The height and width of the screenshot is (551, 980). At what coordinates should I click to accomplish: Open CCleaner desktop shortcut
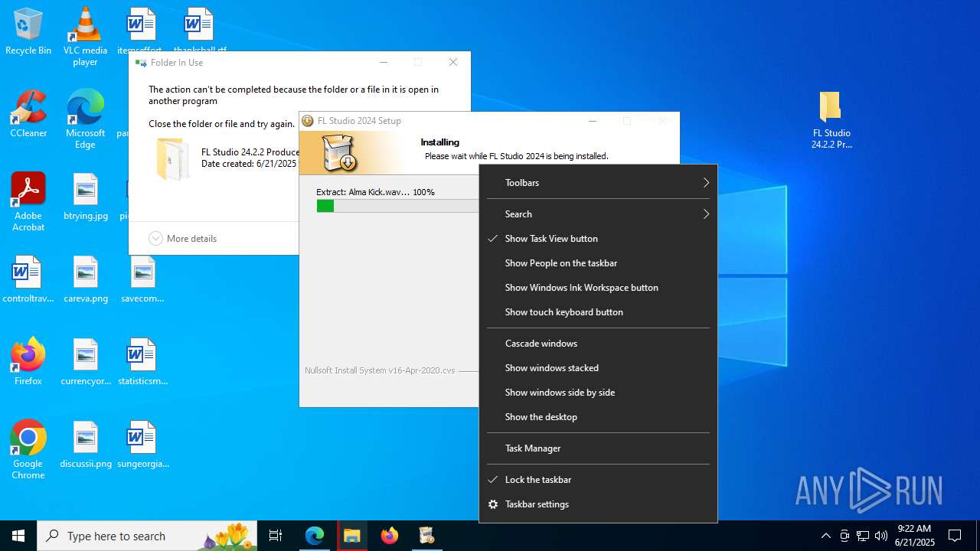(x=28, y=115)
